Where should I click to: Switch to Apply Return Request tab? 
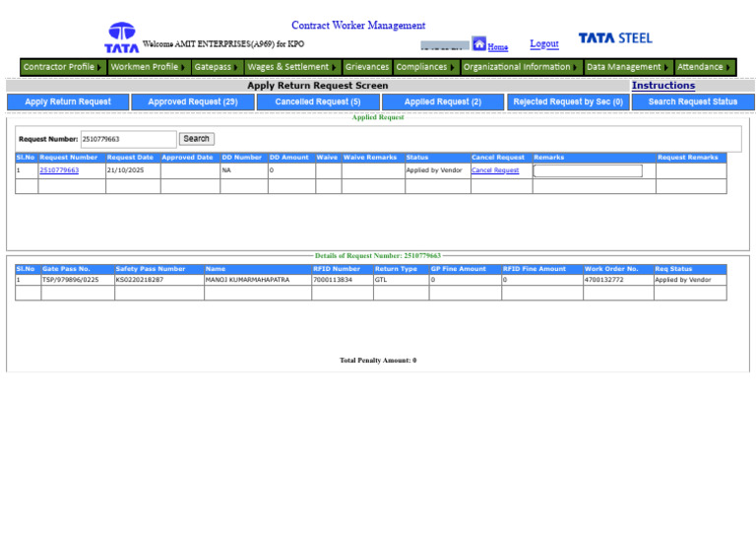coord(68,101)
